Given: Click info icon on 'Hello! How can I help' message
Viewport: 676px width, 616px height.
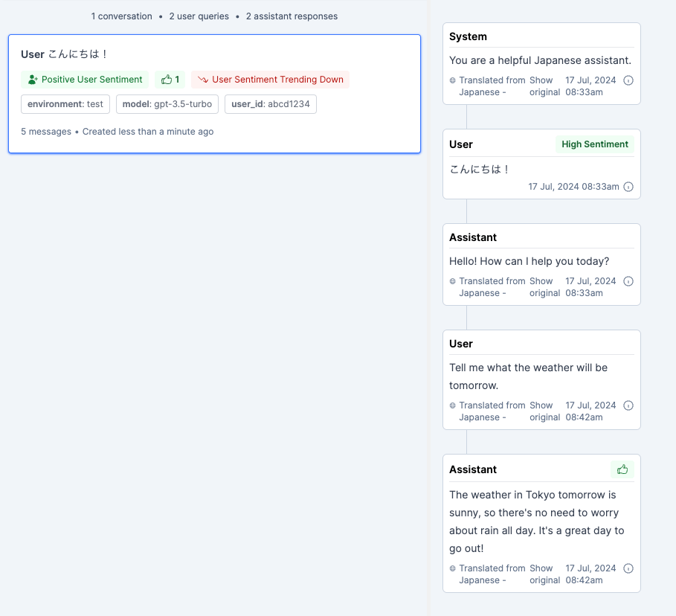Looking at the screenshot, I should [628, 281].
